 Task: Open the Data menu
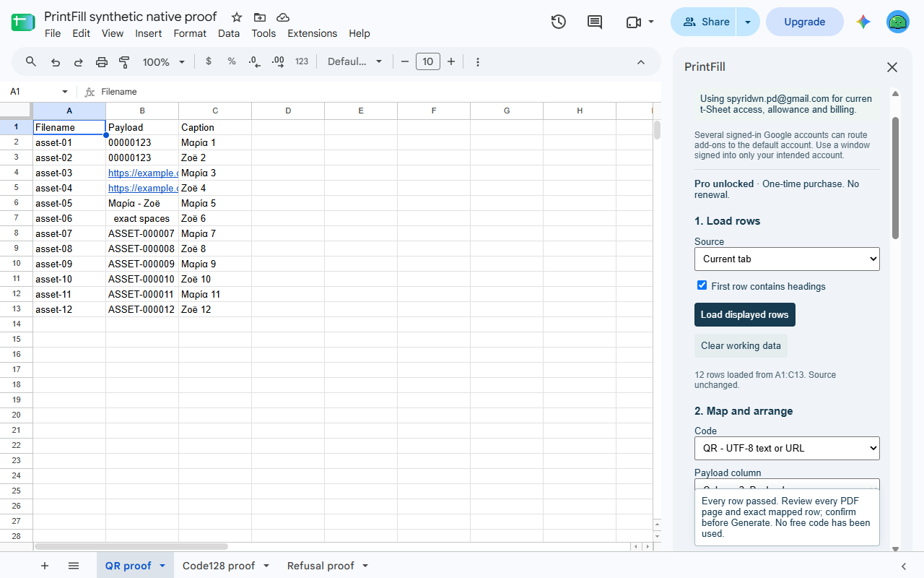point(229,33)
